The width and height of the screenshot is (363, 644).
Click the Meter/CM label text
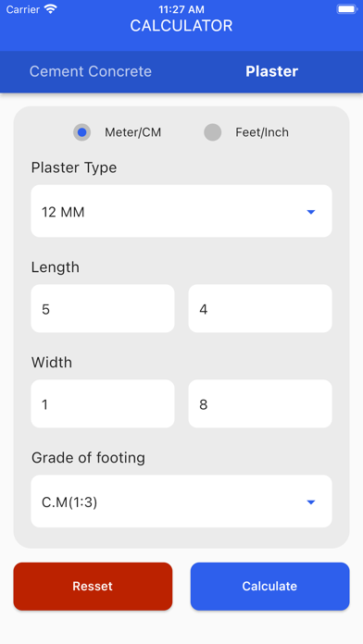click(x=132, y=132)
